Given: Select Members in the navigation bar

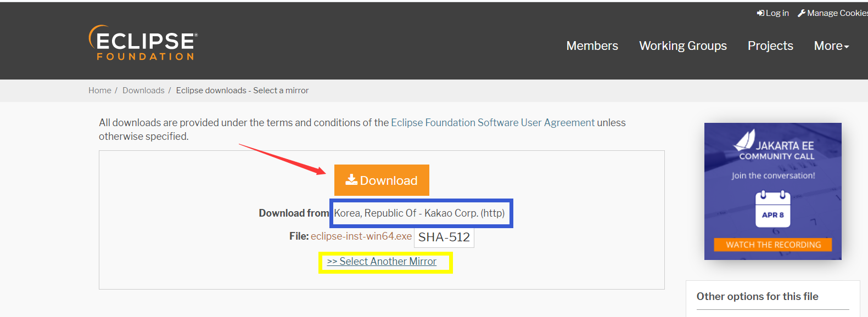Looking at the screenshot, I should pos(592,46).
